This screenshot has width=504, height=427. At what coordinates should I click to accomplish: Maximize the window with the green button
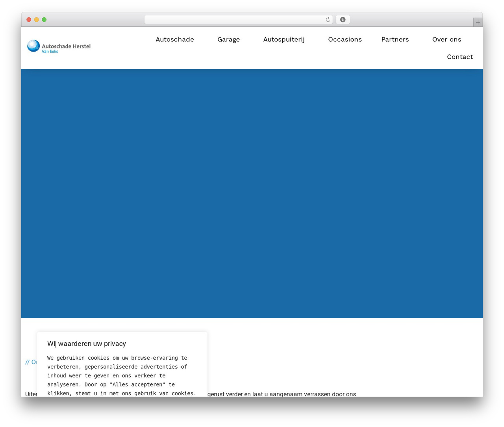coord(44,20)
